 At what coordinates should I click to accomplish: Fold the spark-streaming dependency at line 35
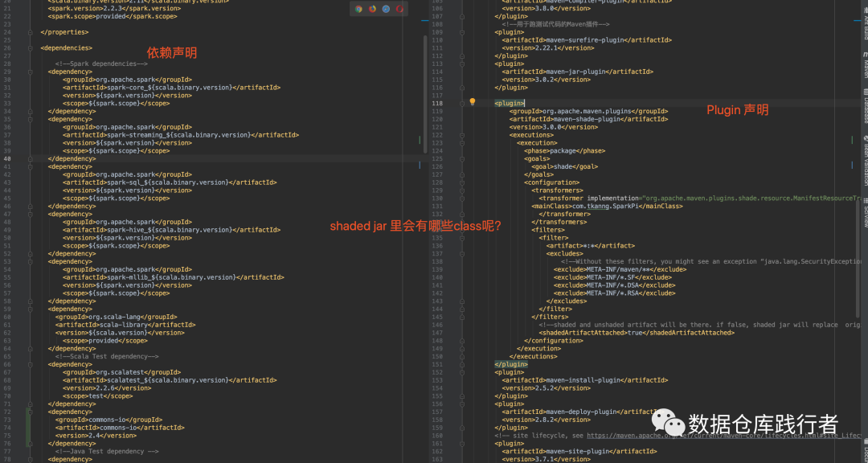(31, 119)
